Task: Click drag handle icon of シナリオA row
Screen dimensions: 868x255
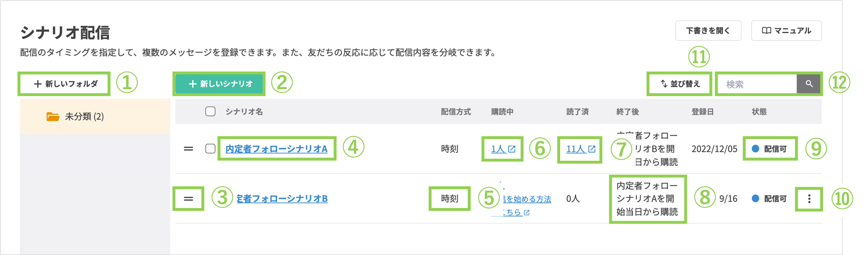Action: 188,149
